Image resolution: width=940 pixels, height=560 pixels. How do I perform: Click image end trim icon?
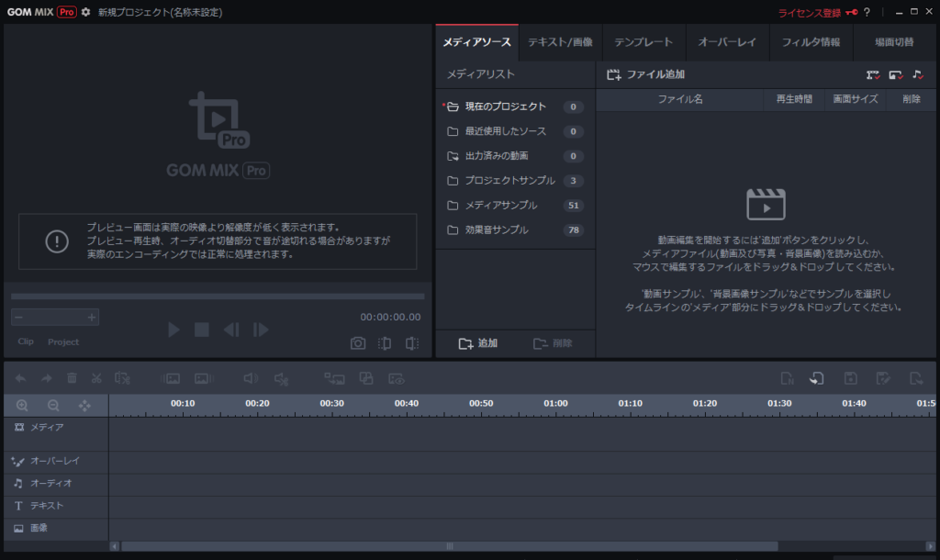204,378
